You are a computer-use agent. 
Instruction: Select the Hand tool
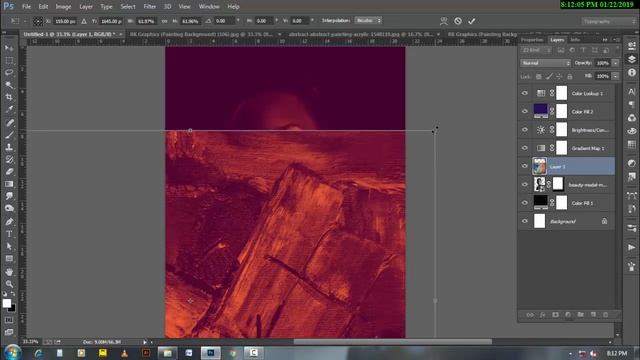coord(9,271)
